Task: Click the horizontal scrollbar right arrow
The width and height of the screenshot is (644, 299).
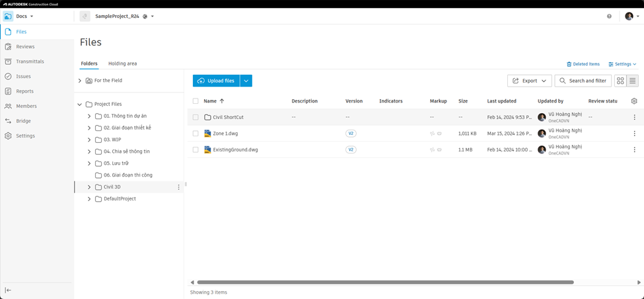Action: pyautogui.click(x=639, y=282)
